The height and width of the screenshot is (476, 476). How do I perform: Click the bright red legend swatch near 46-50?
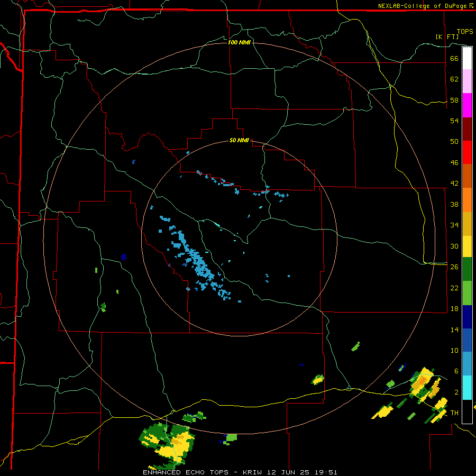(467, 152)
